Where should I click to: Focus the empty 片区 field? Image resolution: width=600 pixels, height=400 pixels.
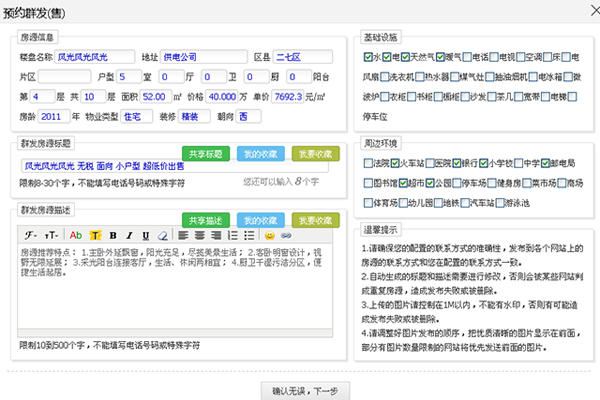65,77
